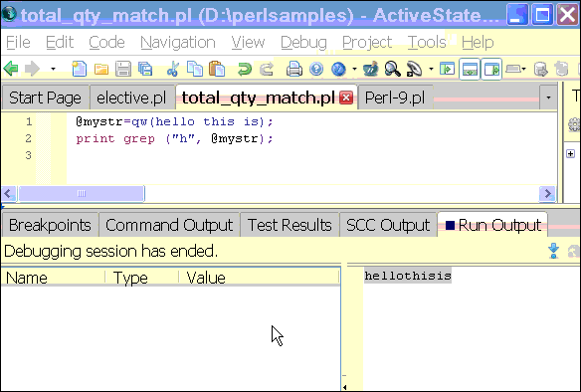This screenshot has height=392, width=581.
Task: Paste using the clipboard icon
Action: coord(217,69)
